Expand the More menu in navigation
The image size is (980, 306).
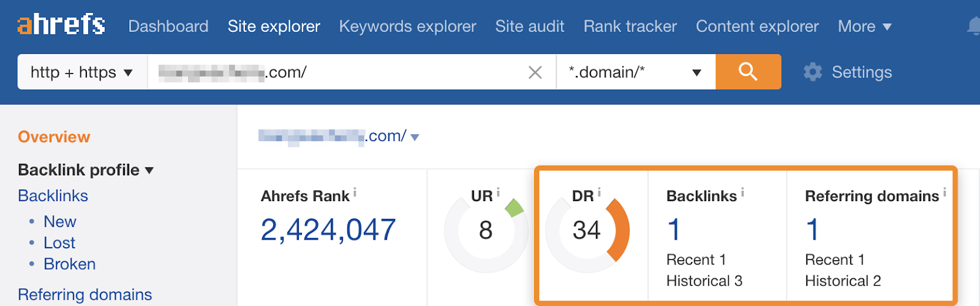pos(864,26)
